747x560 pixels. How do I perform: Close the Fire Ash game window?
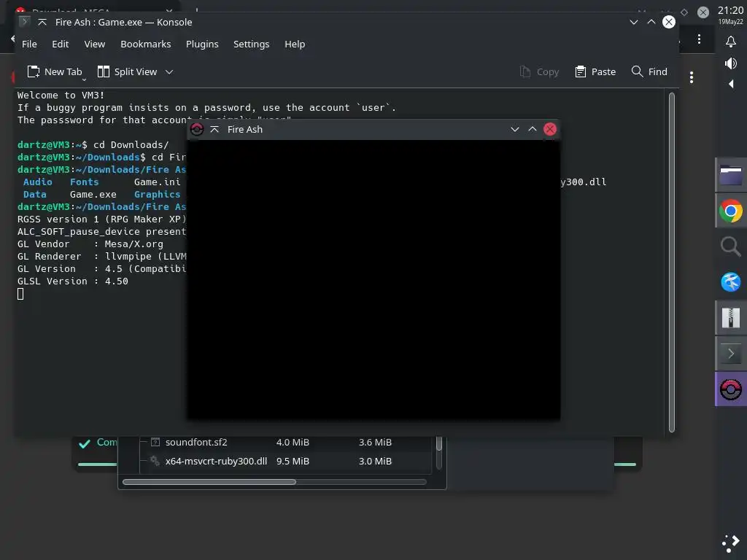pyautogui.click(x=550, y=129)
